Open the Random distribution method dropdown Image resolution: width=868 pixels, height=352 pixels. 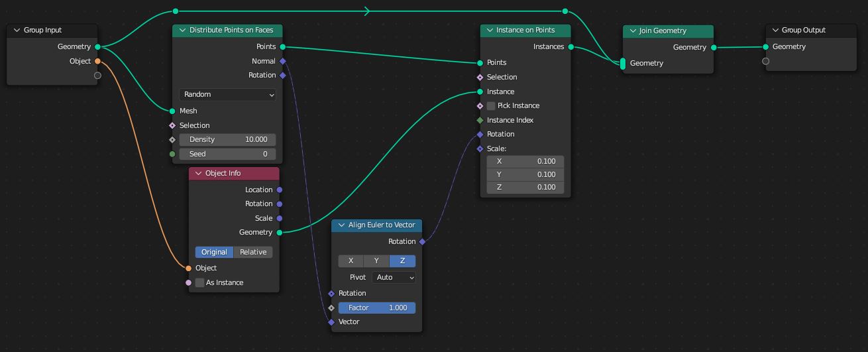[227, 95]
